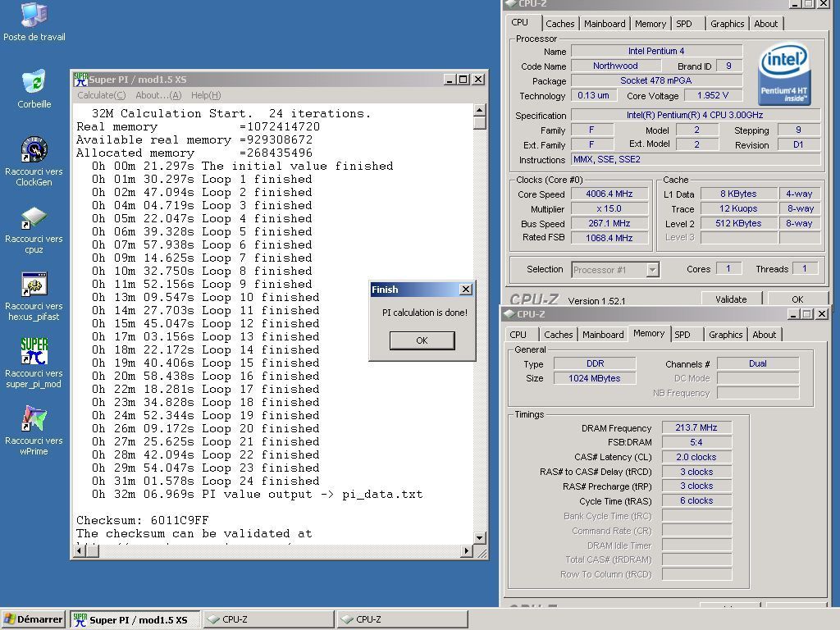The height and width of the screenshot is (630, 840).
Task: Switch to About tab in upper CPU-Z
Action: (x=765, y=24)
